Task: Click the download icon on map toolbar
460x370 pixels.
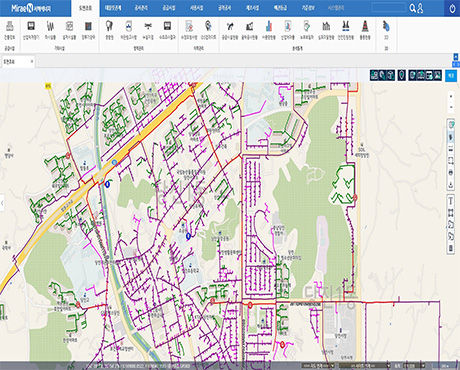Action: [x=451, y=184]
